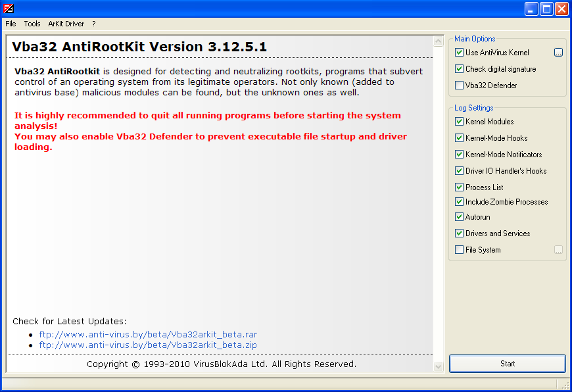The width and height of the screenshot is (572, 392).
Task: Close the Vba32 AntiRootkit window
Action: [x=561, y=9]
